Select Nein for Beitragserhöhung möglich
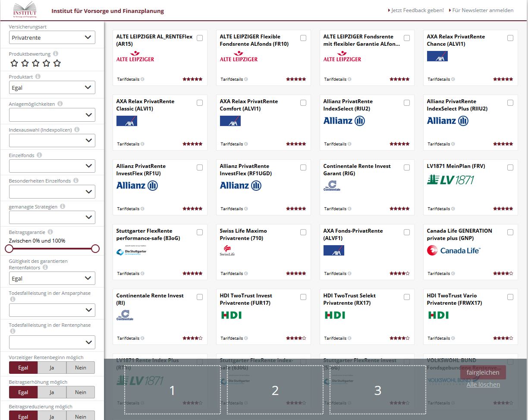528x420 pixels. tap(81, 392)
